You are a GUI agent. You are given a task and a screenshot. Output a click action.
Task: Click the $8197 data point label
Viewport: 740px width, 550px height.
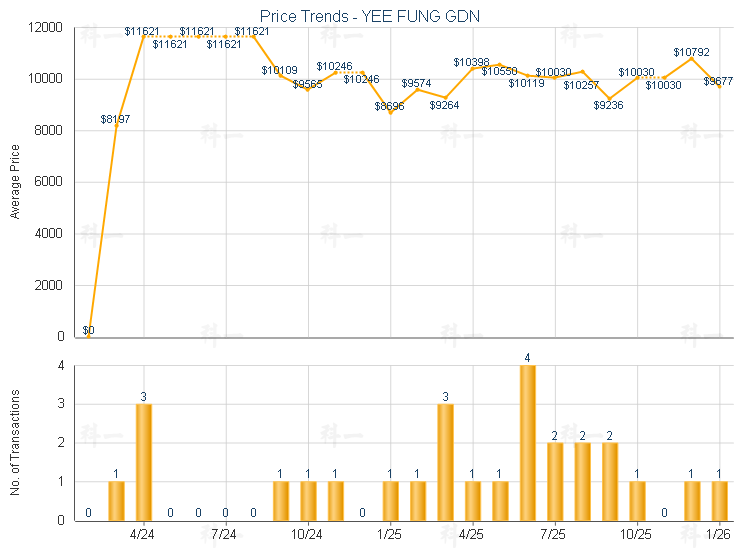[115, 119]
